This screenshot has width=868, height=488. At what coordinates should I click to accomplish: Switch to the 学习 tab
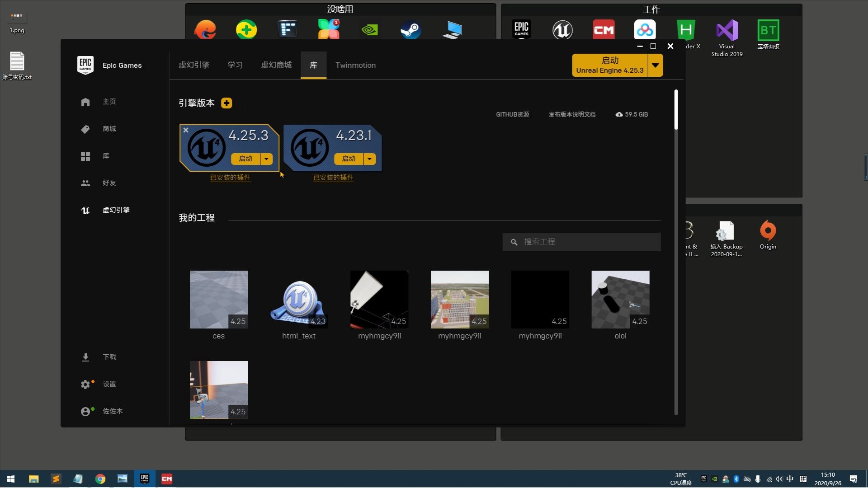pos(235,65)
